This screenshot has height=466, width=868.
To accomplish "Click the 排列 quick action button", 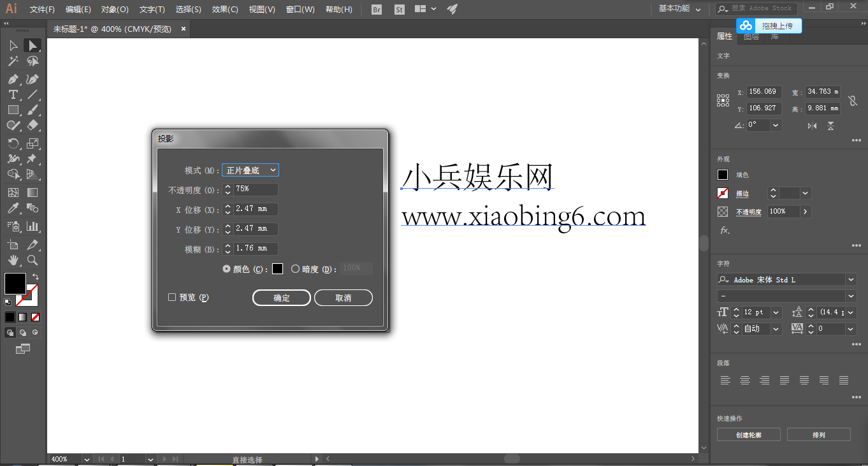I will click(819, 435).
